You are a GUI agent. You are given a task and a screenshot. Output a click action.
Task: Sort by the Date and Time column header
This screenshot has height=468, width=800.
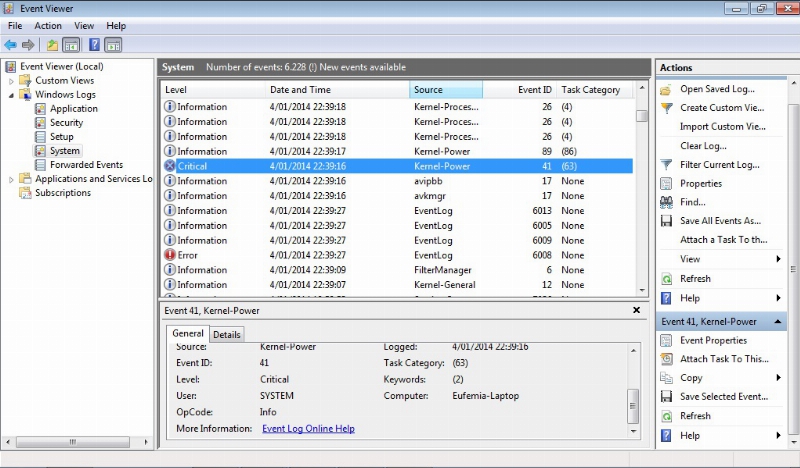338,90
